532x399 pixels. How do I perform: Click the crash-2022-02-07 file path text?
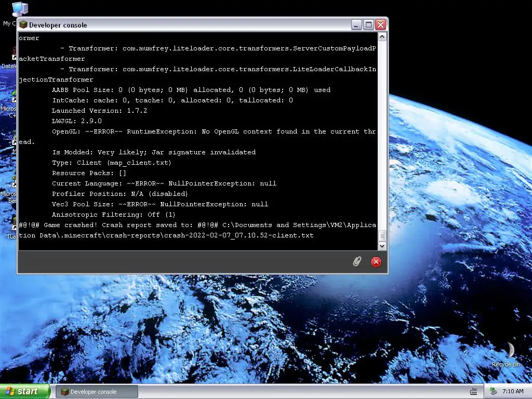(166, 235)
